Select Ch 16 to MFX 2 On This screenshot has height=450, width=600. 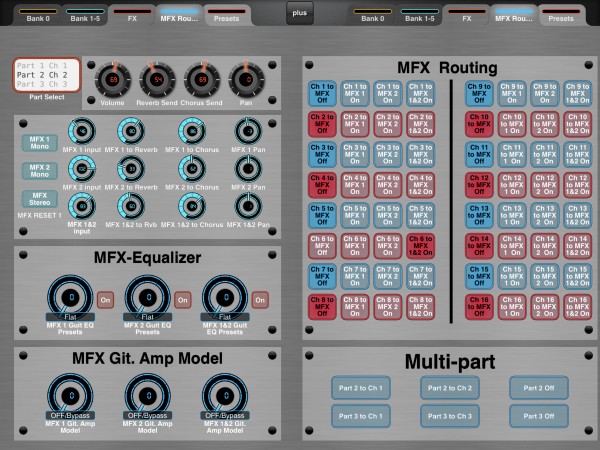(x=545, y=307)
